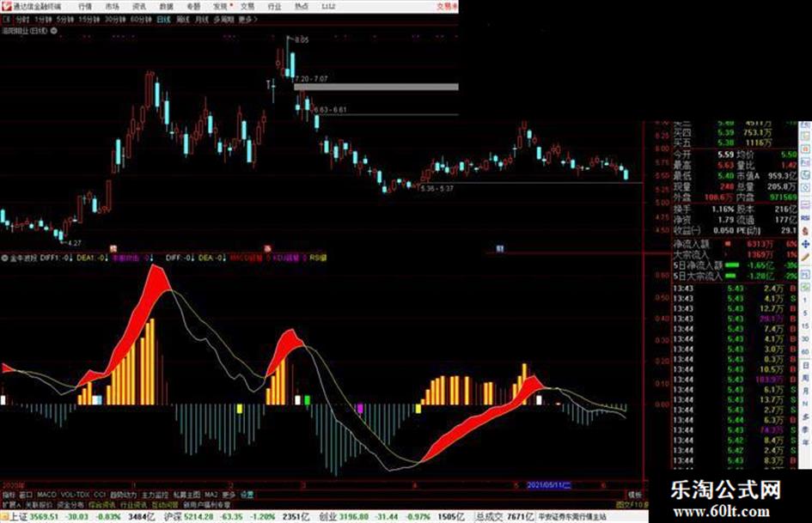Click the 多 sidebar period button
The height and width of the screenshot is (523, 812).
click(x=805, y=417)
